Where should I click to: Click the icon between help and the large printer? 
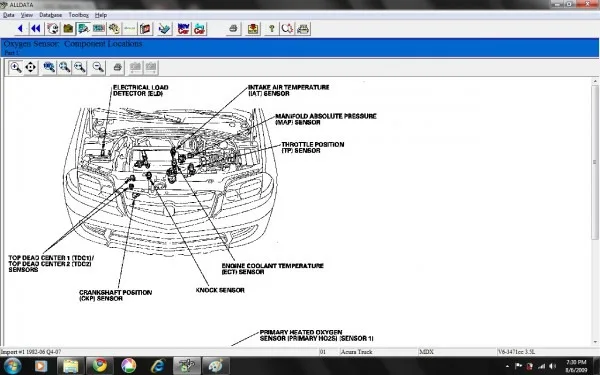287,29
